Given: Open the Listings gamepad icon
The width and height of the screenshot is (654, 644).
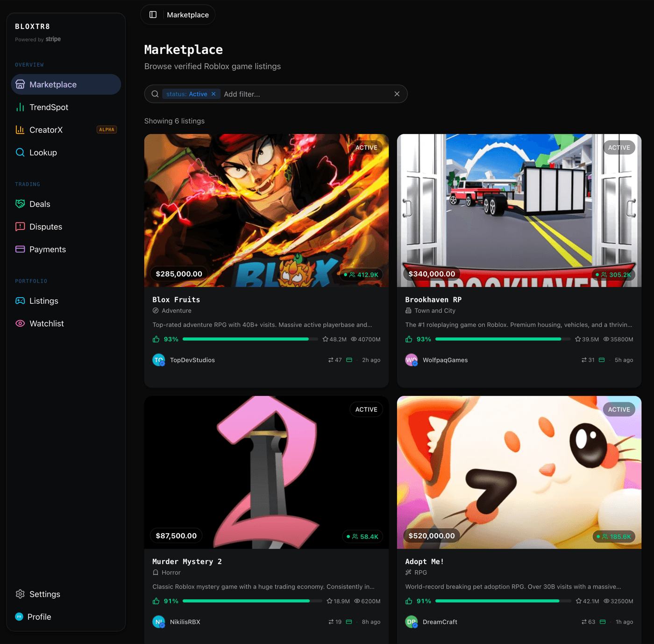Looking at the screenshot, I should click(x=20, y=301).
